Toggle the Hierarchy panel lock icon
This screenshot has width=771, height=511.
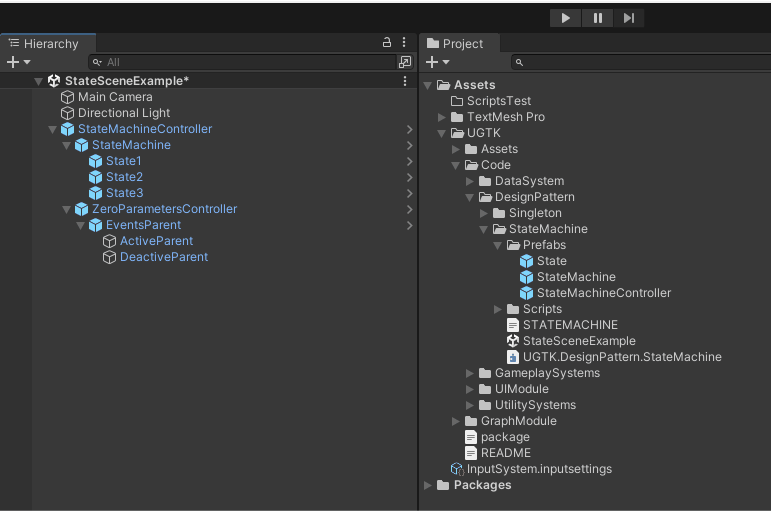[387, 42]
